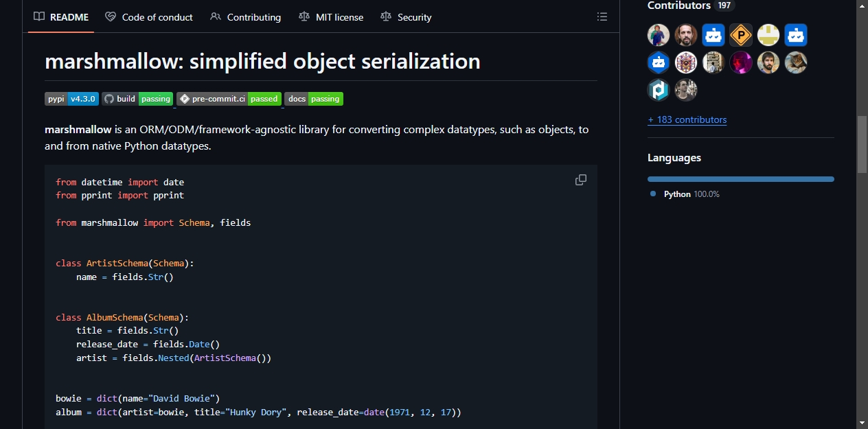Viewport: 868px width, 429px height.
Task: Open the docs passing badge
Action: point(314,99)
